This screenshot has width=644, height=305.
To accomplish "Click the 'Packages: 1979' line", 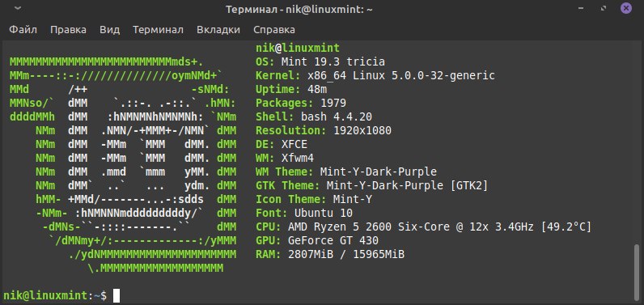I will (x=301, y=103).
